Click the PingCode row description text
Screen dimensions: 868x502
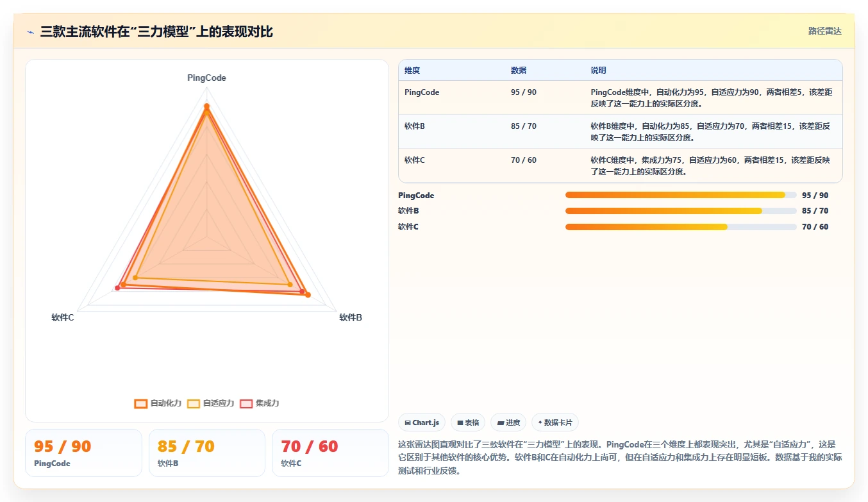pyautogui.click(x=712, y=97)
